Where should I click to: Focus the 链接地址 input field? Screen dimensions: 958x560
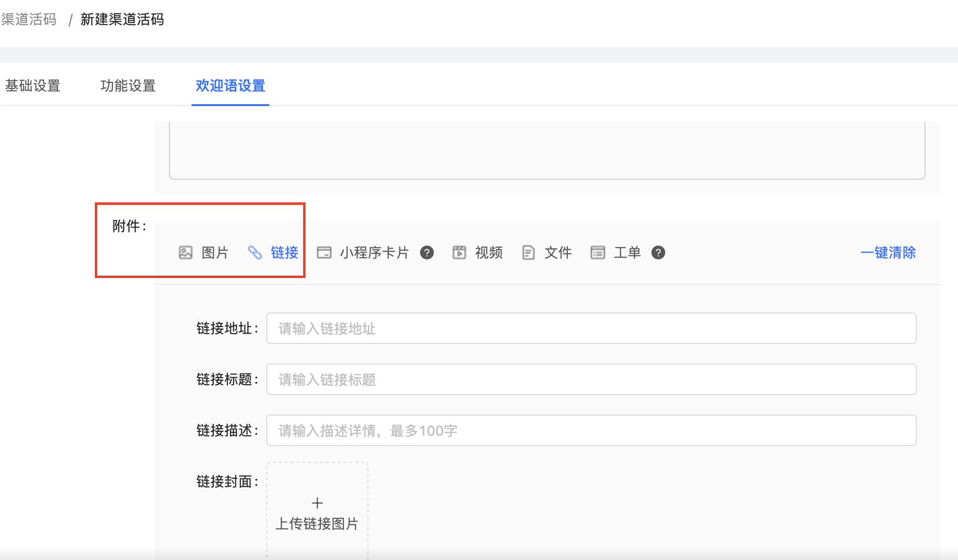591,328
